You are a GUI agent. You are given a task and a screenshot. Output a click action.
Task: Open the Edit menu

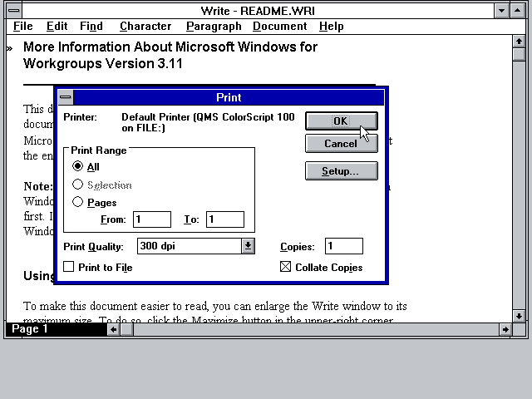pos(57,26)
